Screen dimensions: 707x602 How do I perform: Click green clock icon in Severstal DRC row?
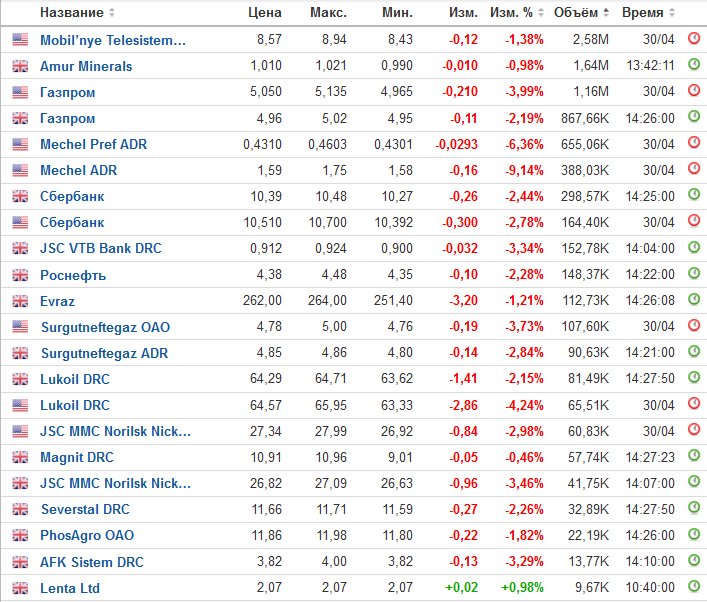click(694, 507)
